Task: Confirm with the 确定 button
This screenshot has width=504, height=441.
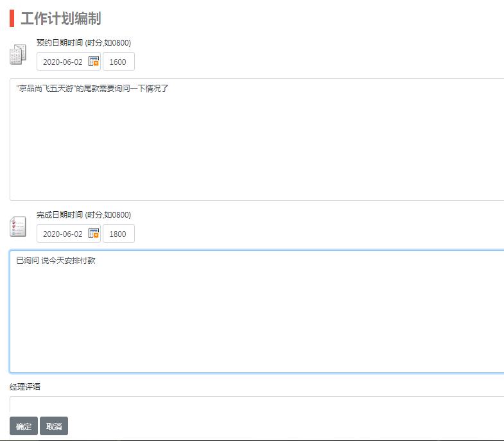Action: [24, 426]
